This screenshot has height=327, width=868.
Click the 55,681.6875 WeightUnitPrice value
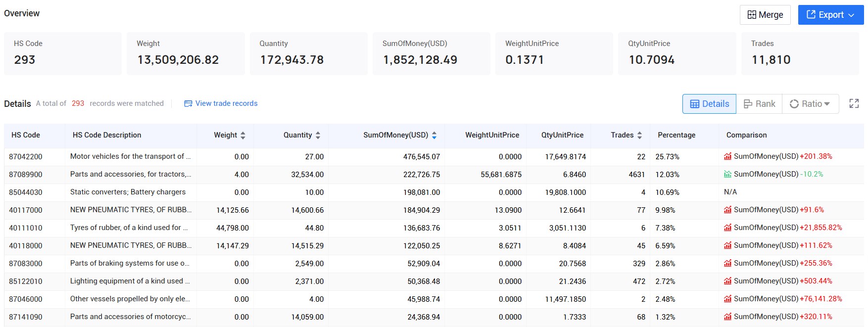[501, 175]
